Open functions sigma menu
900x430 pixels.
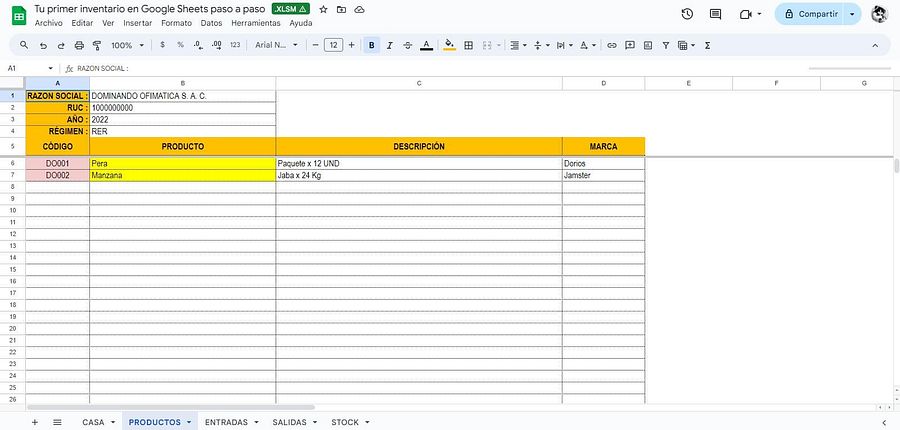tap(707, 45)
